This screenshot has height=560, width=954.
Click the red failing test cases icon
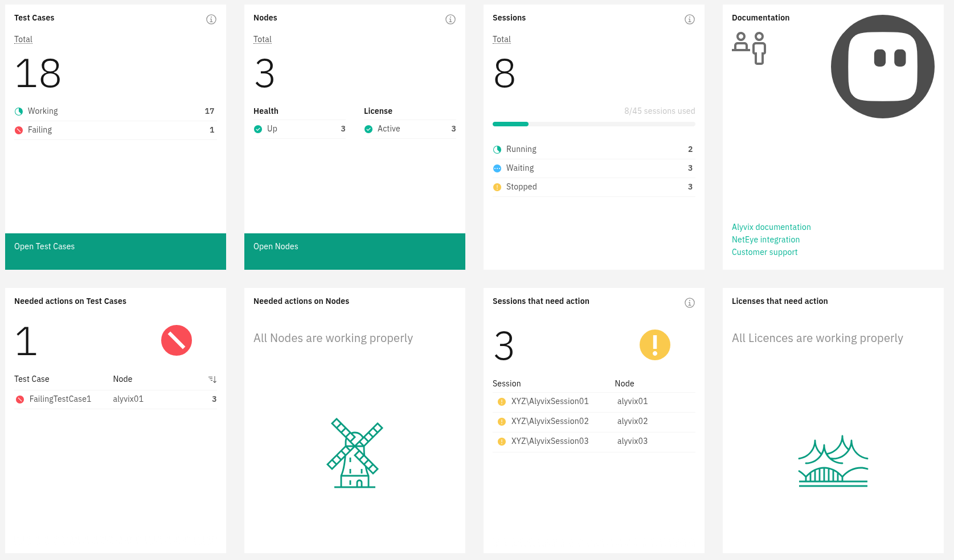click(x=177, y=340)
